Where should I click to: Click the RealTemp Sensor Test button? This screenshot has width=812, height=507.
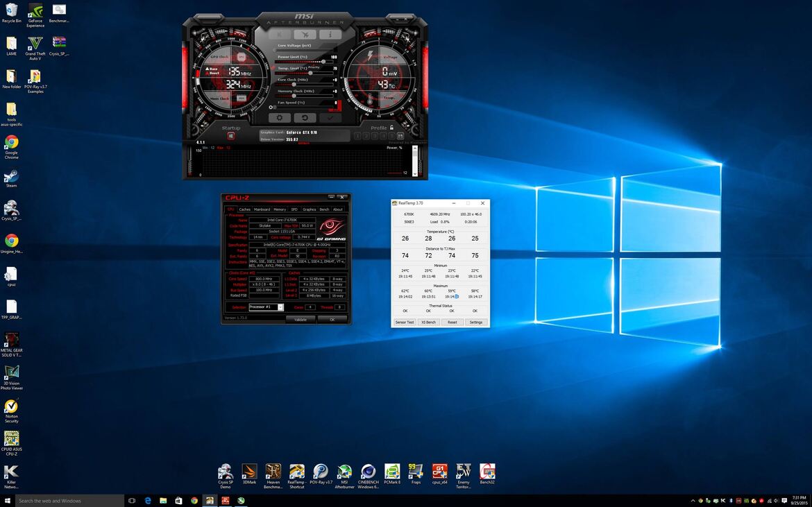point(405,322)
